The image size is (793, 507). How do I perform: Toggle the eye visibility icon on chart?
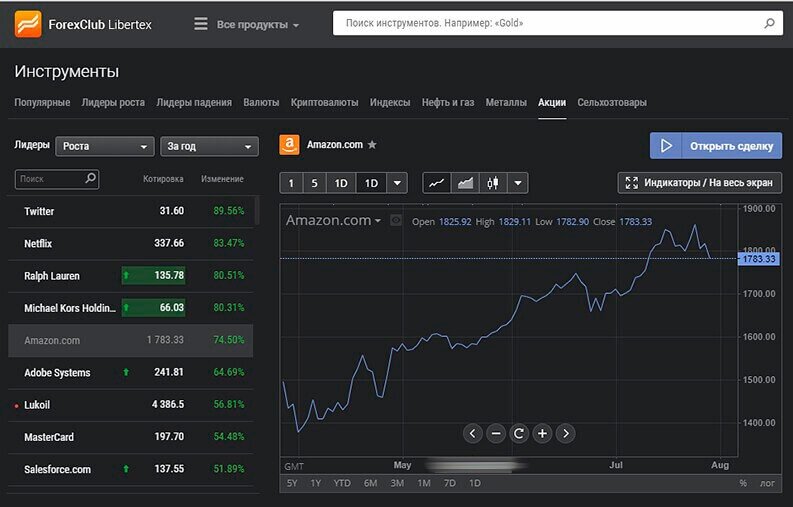pos(396,221)
